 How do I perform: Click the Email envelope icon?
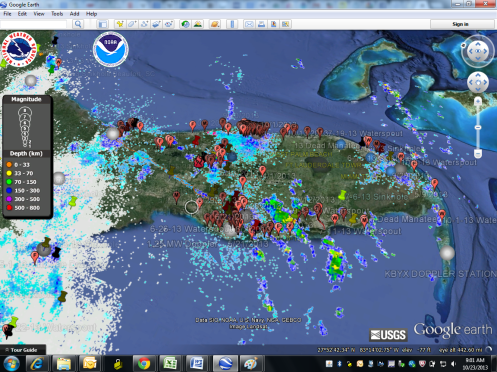(x=249, y=24)
